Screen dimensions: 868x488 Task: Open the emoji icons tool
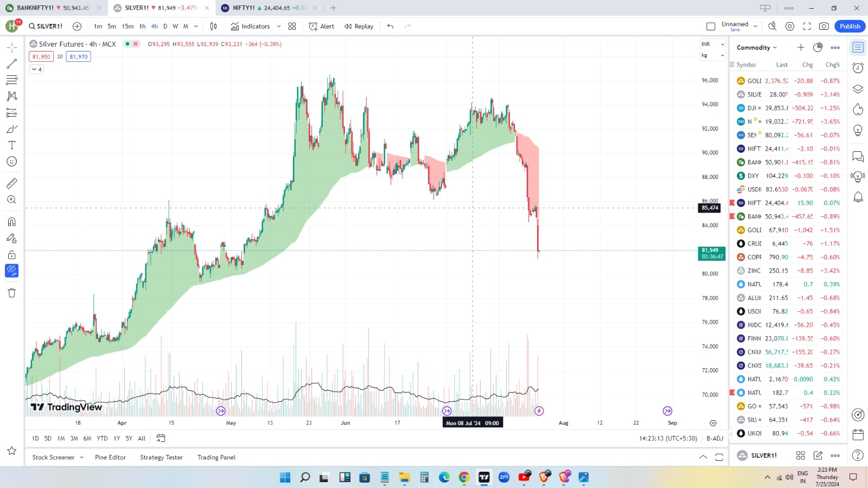[x=11, y=162]
